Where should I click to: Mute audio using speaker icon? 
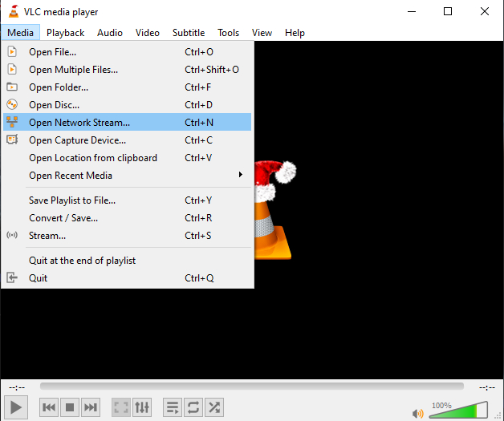417,414
